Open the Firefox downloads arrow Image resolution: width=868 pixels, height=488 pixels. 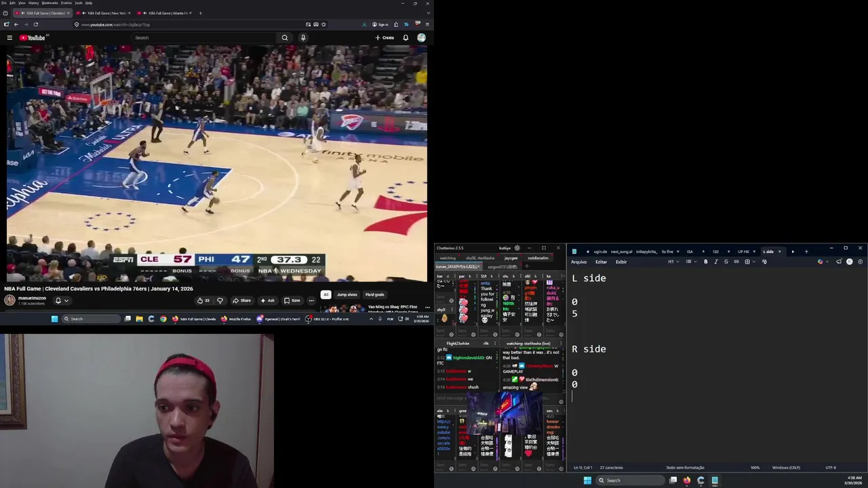[365, 24]
